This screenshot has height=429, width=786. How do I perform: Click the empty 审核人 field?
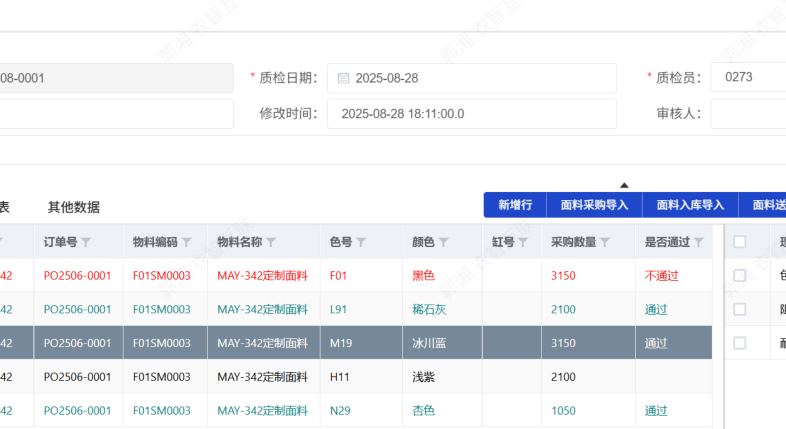click(748, 114)
